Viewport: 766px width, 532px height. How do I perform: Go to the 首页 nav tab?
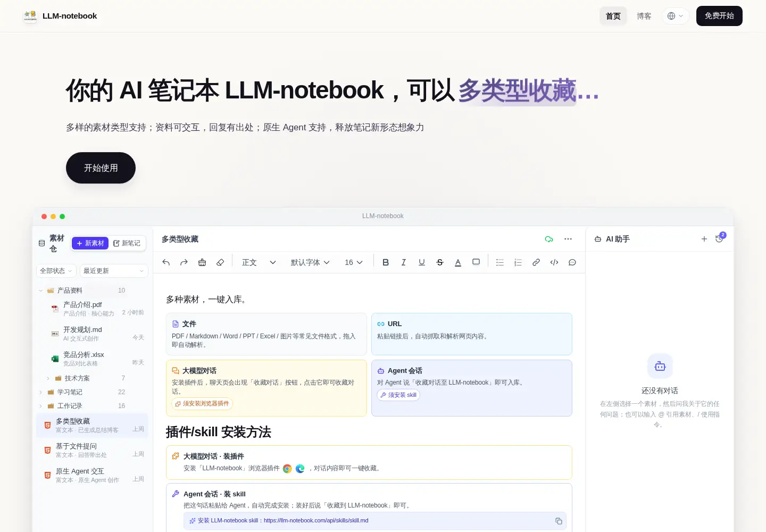[x=613, y=16]
